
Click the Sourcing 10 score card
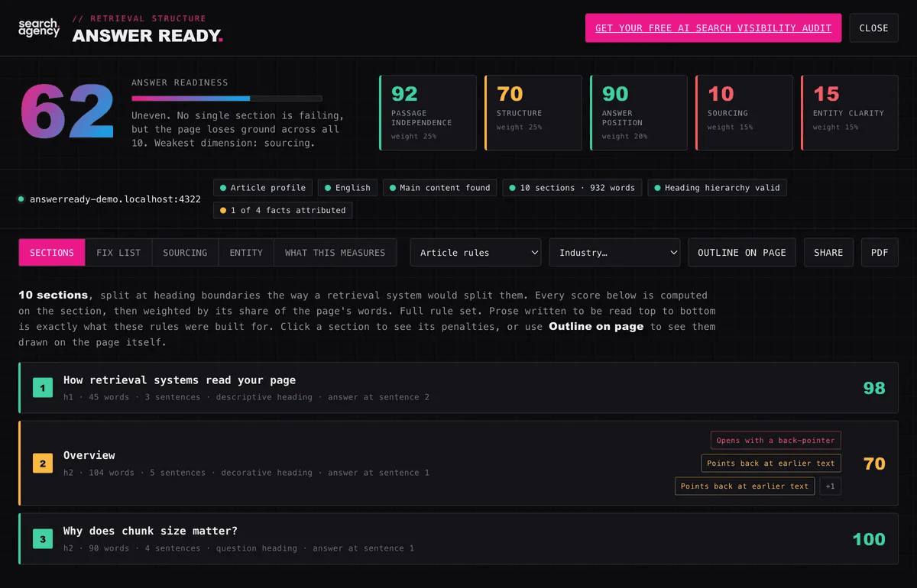click(744, 112)
